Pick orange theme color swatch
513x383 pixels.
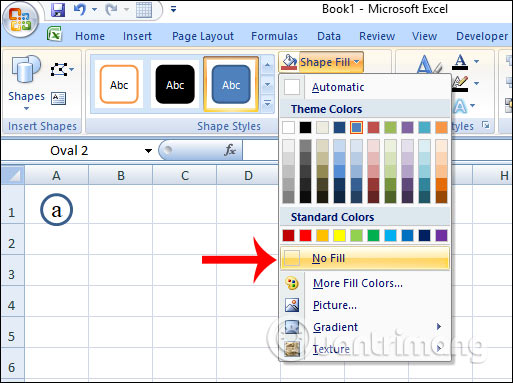pyautogui.click(x=441, y=127)
